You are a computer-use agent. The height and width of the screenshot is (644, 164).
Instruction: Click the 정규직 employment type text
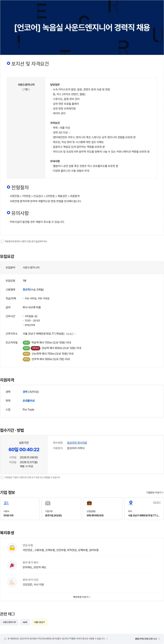coord(26,290)
